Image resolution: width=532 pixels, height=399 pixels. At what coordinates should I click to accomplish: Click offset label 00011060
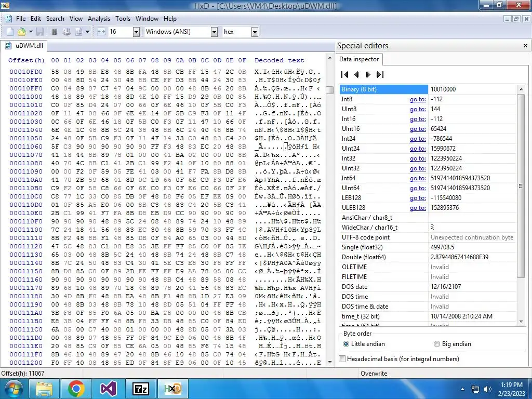(x=26, y=147)
